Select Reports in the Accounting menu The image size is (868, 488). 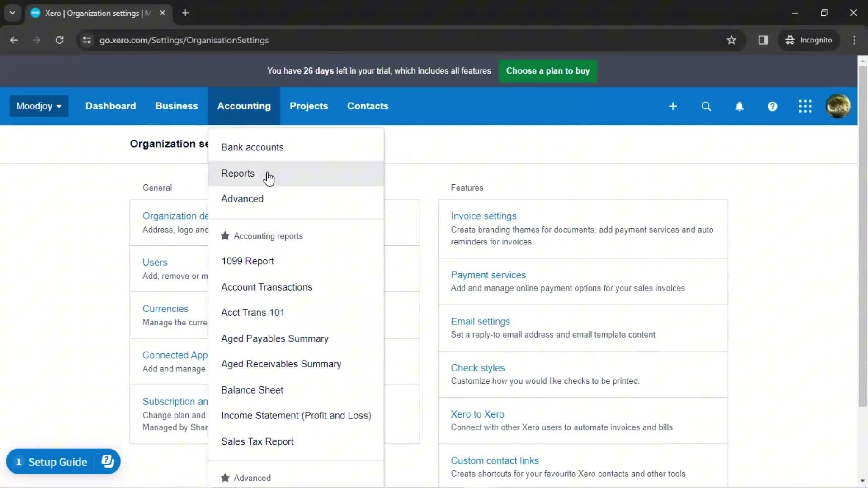coord(296,174)
